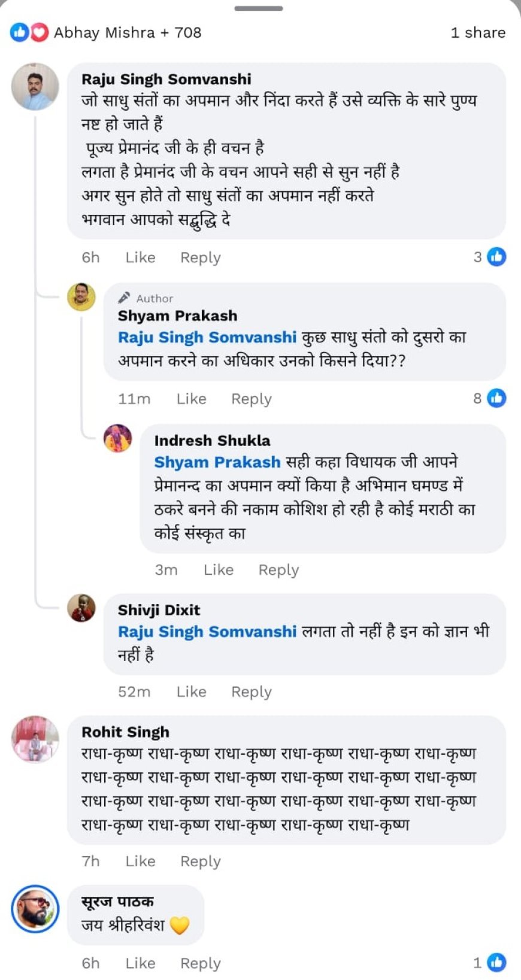
Task: Tap the like count icon on Raju Singh Somvanshi's comment
Action: [x=496, y=257]
